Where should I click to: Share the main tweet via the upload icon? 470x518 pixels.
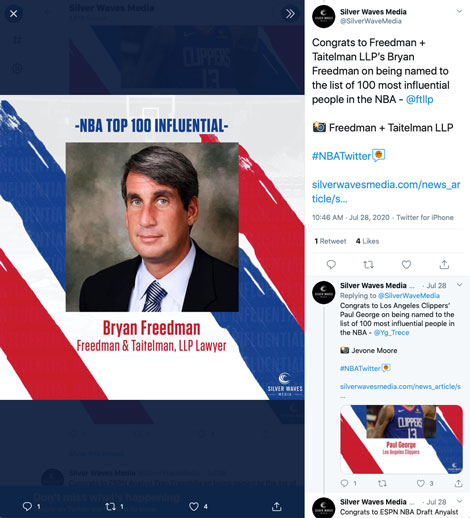click(x=444, y=265)
